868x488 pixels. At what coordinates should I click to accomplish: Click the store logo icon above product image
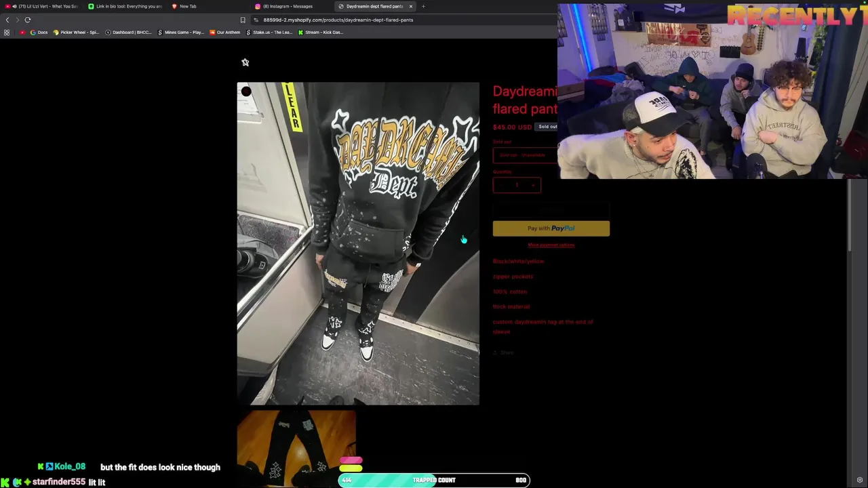[x=245, y=62]
